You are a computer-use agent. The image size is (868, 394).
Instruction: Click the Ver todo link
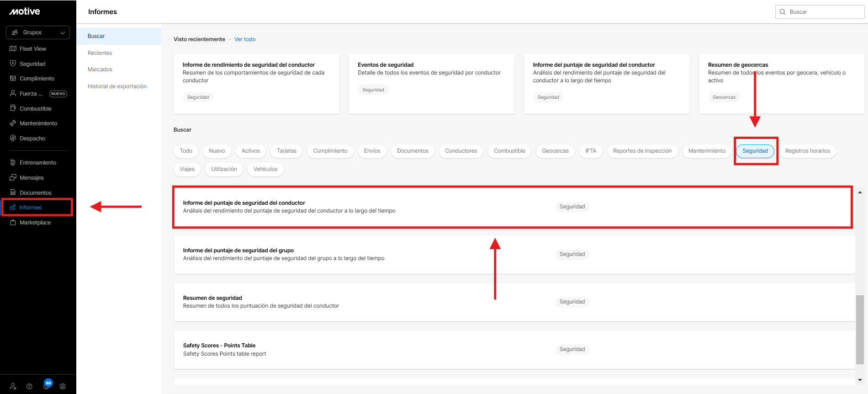pyautogui.click(x=245, y=39)
